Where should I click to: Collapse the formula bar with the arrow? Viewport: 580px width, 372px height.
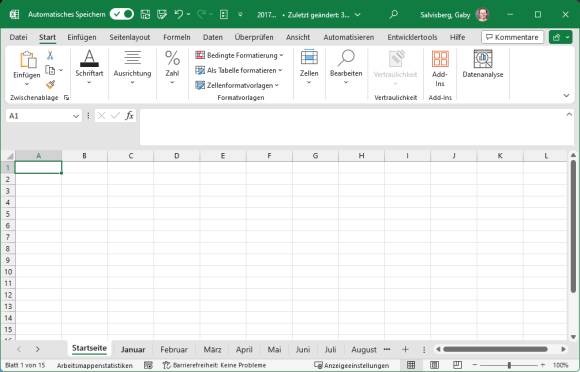(x=569, y=115)
